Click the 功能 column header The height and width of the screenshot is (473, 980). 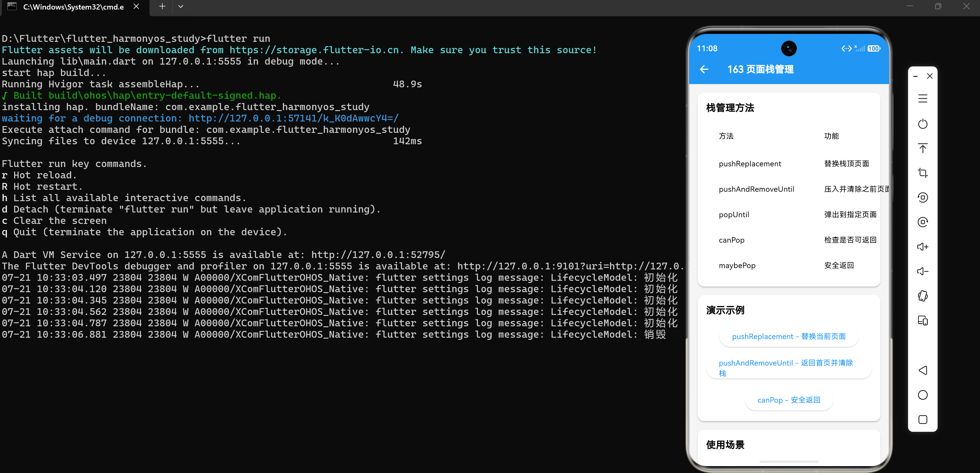pyautogui.click(x=831, y=136)
